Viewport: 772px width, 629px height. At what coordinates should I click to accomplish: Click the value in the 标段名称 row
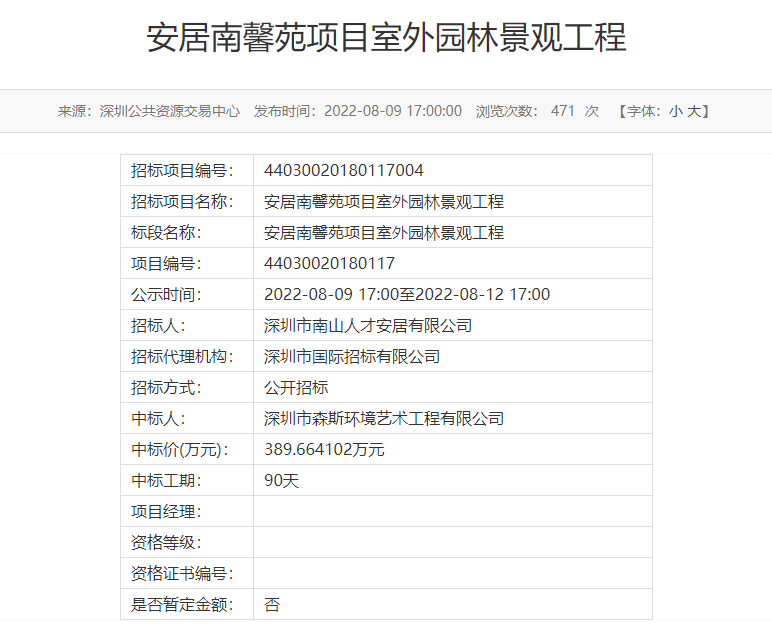tap(384, 232)
